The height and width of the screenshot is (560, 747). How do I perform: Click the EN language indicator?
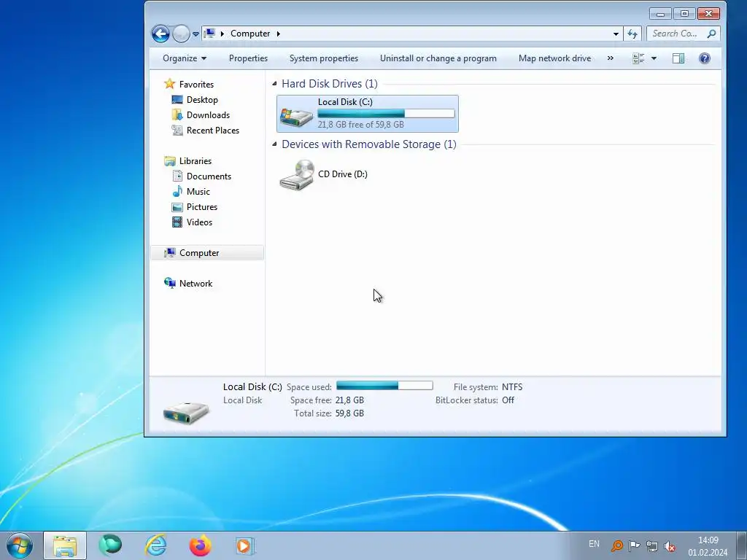coord(594,544)
